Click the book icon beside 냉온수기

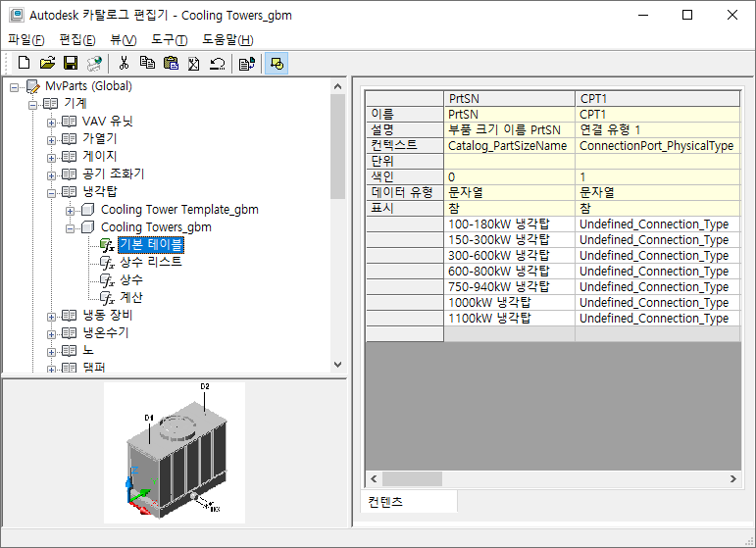coord(69,333)
